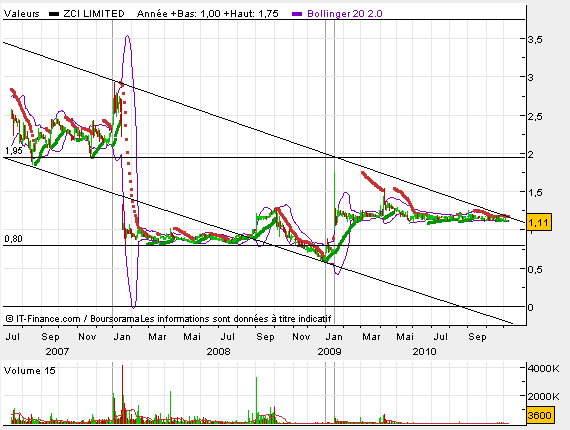Screen dimensions: 570x430
Task: Click the "1,5" price axis value
Action: (535, 192)
